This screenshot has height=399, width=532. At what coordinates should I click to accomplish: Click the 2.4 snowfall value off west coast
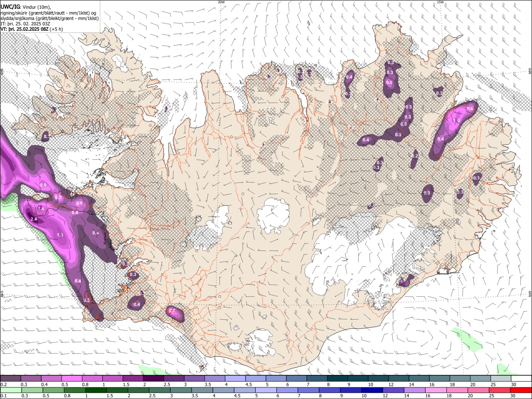[34, 219]
